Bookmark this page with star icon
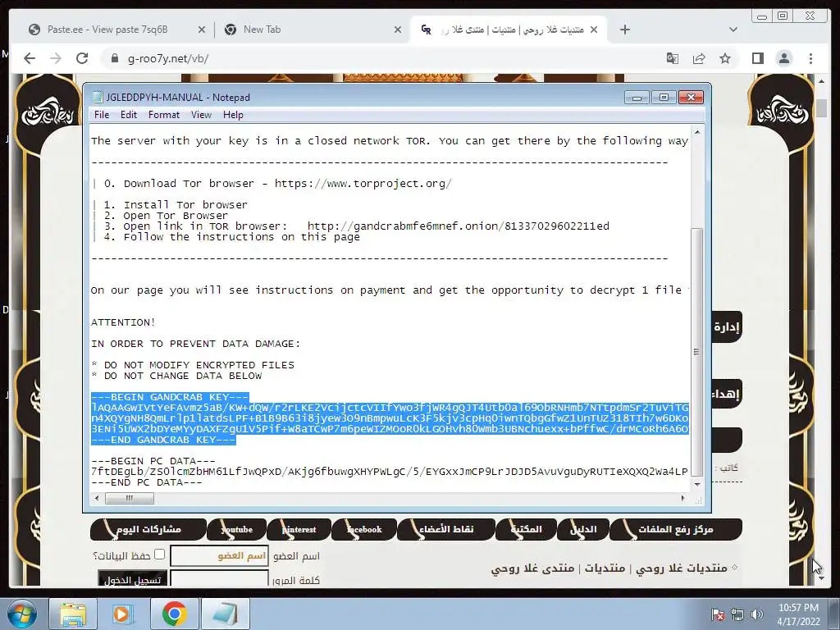The height and width of the screenshot is (630, 840). (x=725, y=58)
